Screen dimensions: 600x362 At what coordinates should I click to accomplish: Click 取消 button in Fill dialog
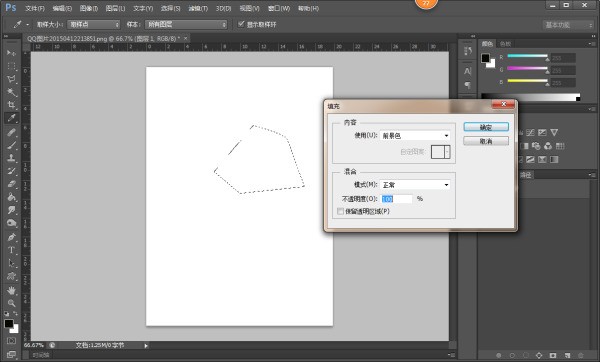click(x=486, y=141)
